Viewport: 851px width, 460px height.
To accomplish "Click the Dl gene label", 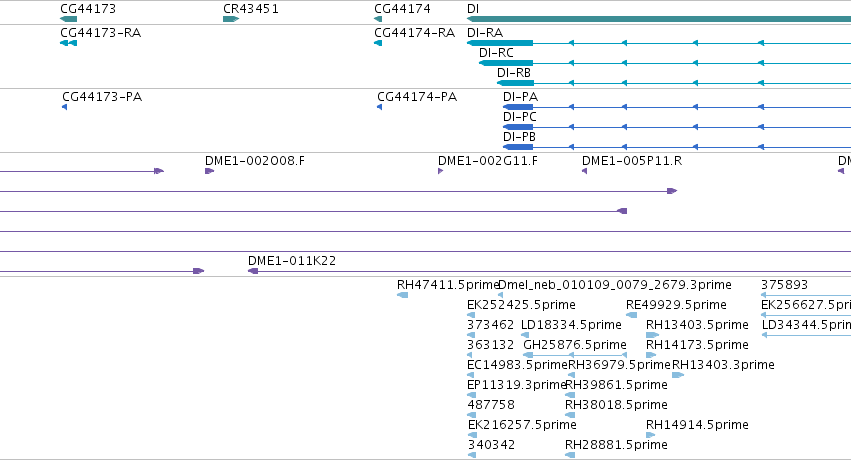I will [x=473, y=9].
